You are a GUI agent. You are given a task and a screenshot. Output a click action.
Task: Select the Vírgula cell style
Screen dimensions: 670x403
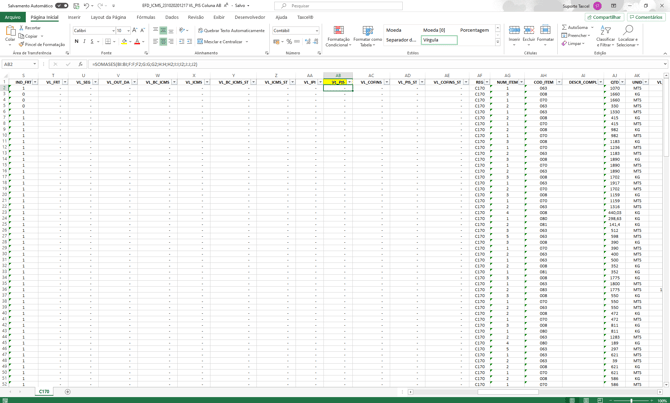click(x=438, y=41)
